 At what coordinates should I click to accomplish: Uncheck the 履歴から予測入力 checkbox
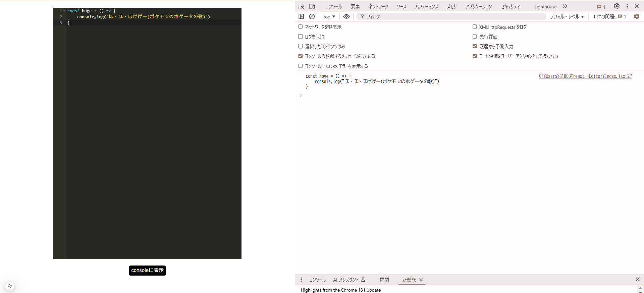[x=475, y=46]
